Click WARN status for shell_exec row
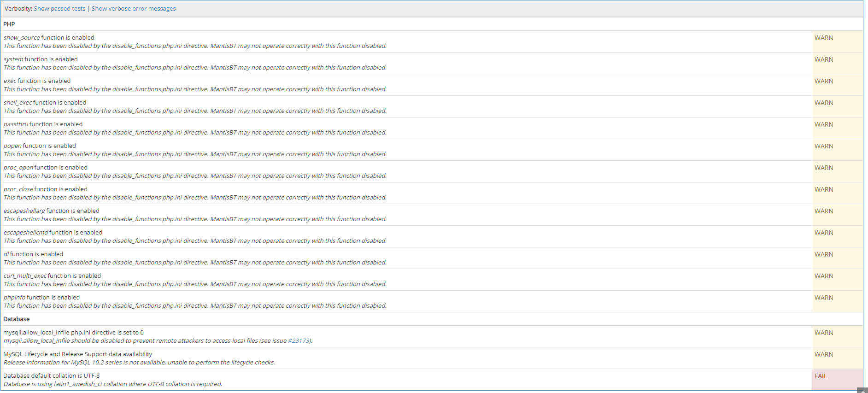This screenshot has width=868, height=393. 823,103
